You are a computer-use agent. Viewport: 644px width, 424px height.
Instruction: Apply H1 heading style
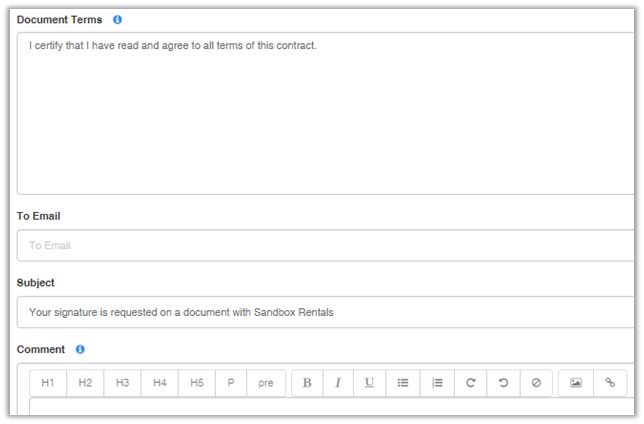(x=48, y=383)
